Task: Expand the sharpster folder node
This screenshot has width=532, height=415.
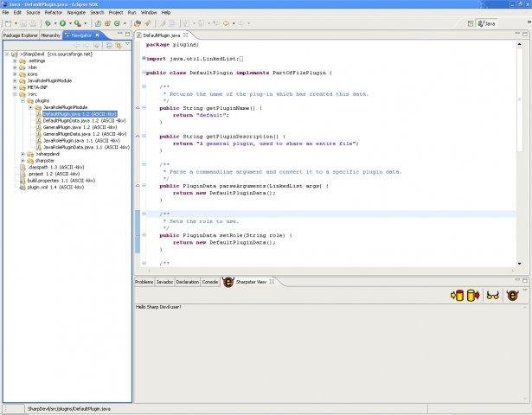Action: tap(23, 160)
